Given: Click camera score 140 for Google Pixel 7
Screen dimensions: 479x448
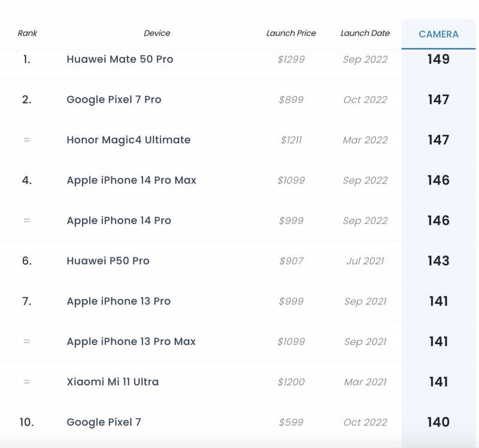Looking at the screenshot, I should 438,422.
